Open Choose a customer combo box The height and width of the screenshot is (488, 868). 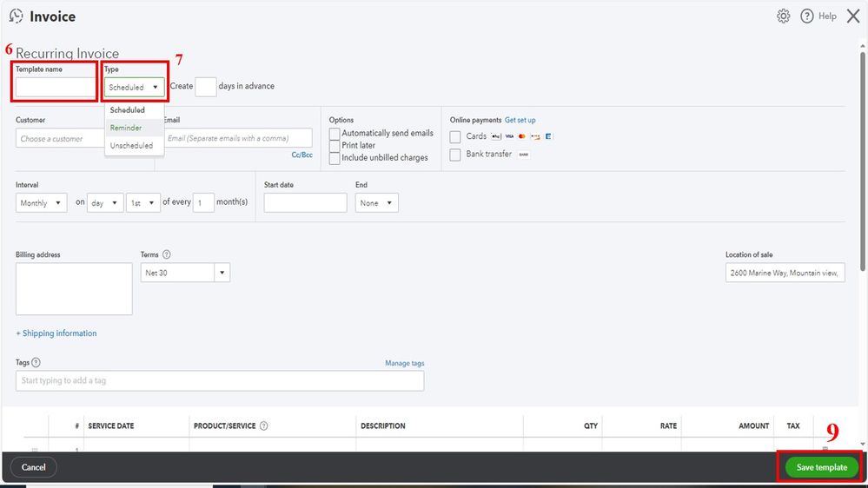pyautogui.click(x=60, y=138)
